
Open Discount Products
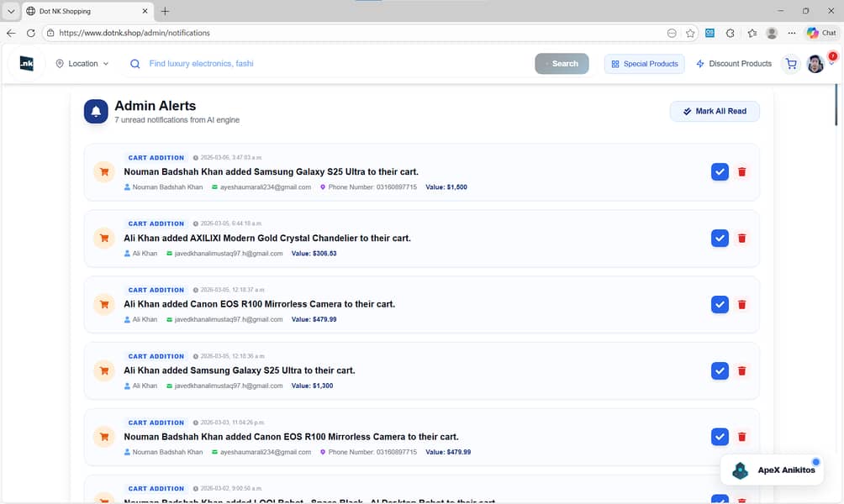coord(734,64)
